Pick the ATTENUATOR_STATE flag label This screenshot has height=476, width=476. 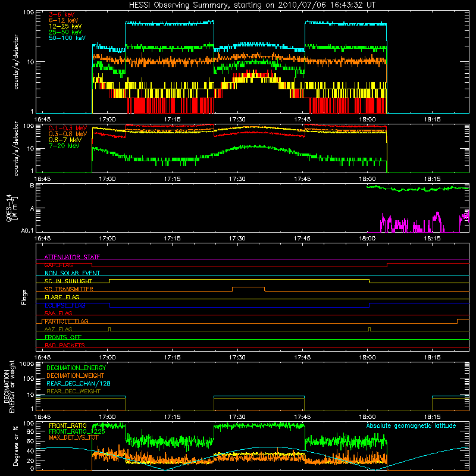pyautogui.click(x=72, y=257)
